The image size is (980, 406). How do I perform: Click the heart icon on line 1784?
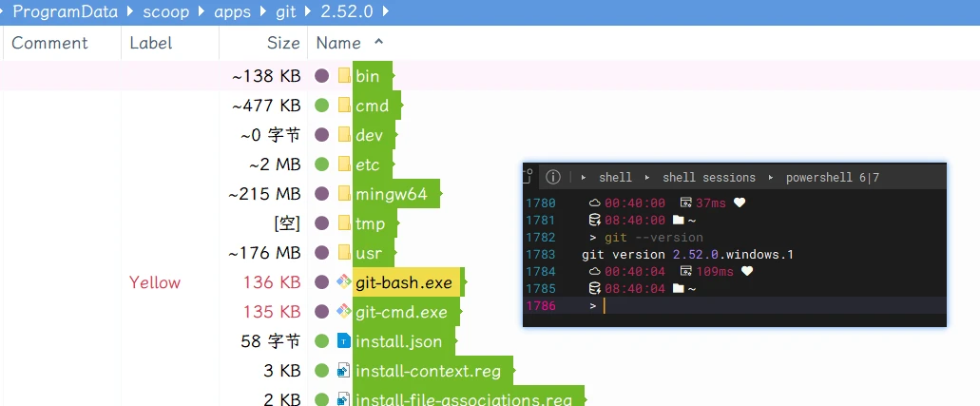746,272
